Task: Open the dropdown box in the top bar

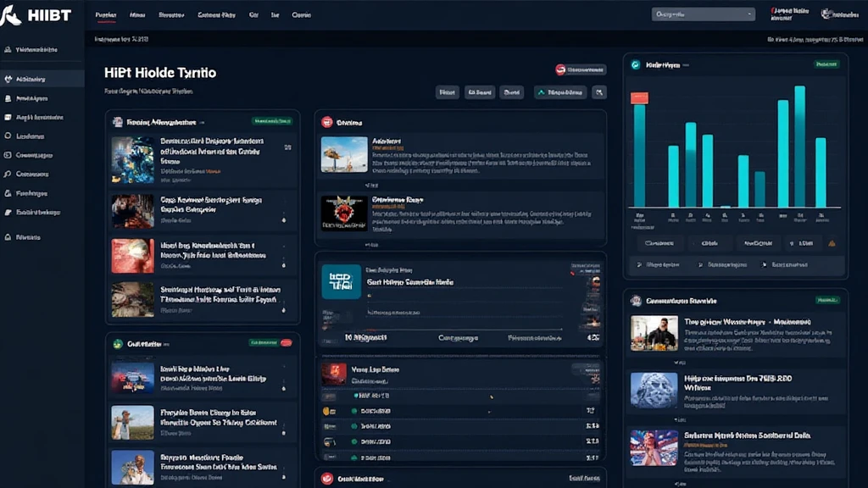Action: (x=703, y=14)
